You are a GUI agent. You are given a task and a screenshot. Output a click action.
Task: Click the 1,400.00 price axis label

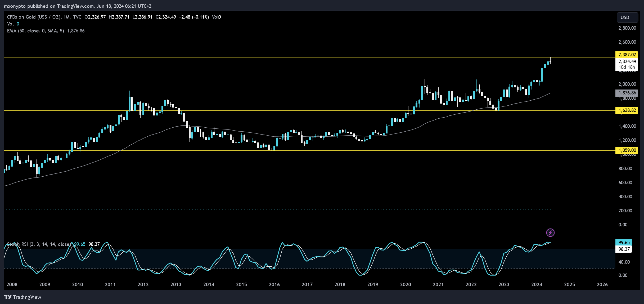(627, 126)
